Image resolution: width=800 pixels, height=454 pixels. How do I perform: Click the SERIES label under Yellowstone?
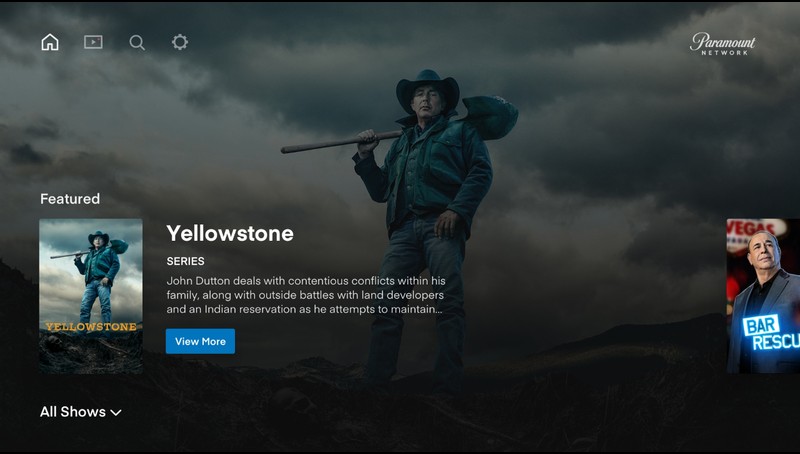[x=185, y=261]
